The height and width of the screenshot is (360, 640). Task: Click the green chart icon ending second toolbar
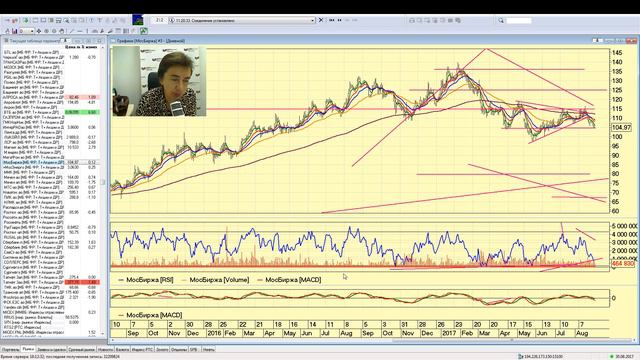tap(144, 31)
